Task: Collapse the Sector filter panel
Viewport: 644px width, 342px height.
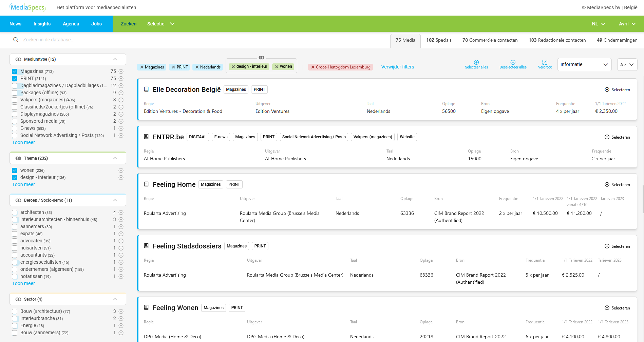Action: (x=115, y=299)
